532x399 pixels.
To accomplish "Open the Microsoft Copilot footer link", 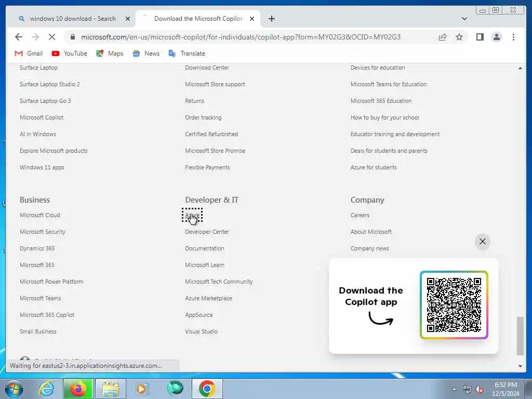I will (42, 117).
